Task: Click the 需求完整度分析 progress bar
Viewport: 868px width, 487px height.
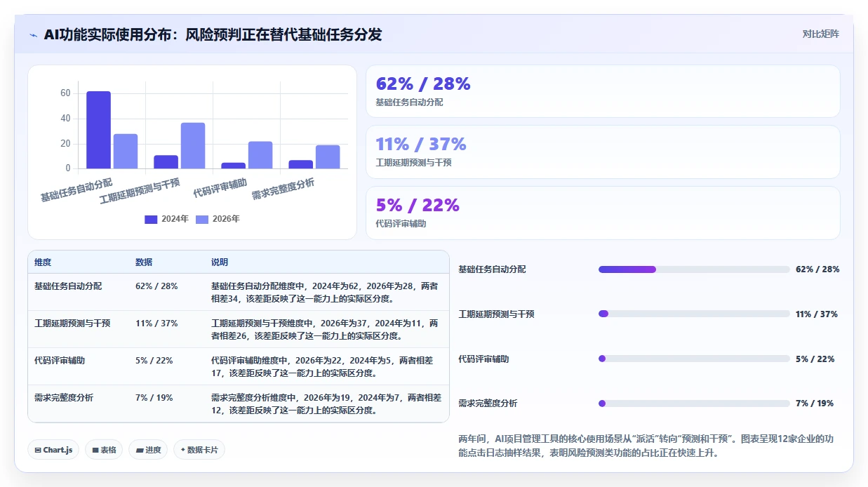Action: click(694, 403)
